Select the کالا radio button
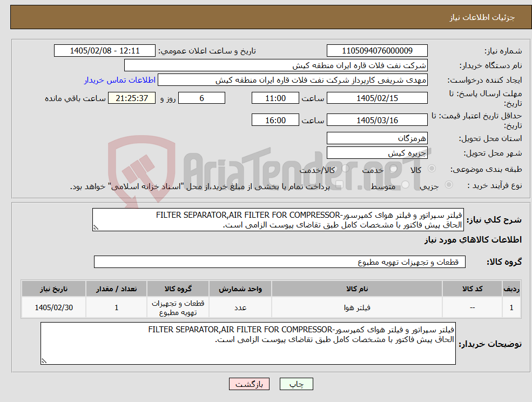532x402 pixels. tap(432, 169)
